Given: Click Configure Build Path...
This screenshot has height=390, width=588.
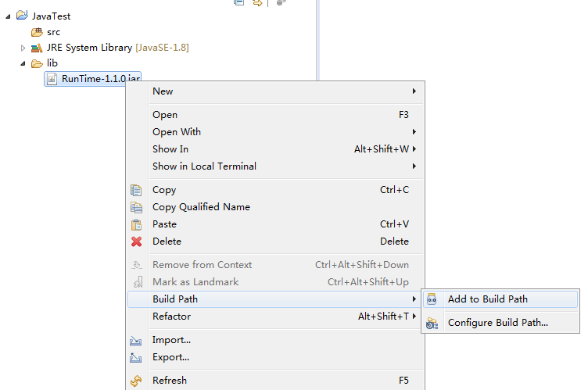Looking at the screenshot, I should [x=500, y=323].
